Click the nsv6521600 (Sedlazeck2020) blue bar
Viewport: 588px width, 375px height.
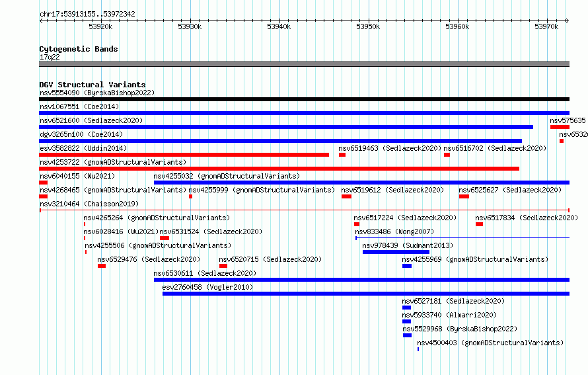pos(286,127)
